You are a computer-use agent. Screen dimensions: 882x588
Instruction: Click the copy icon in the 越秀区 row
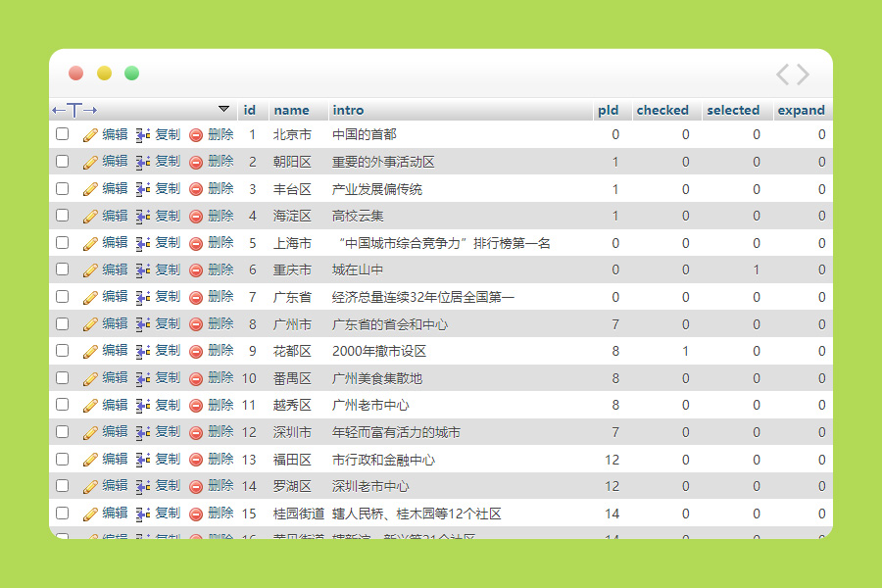coord(143,405)
